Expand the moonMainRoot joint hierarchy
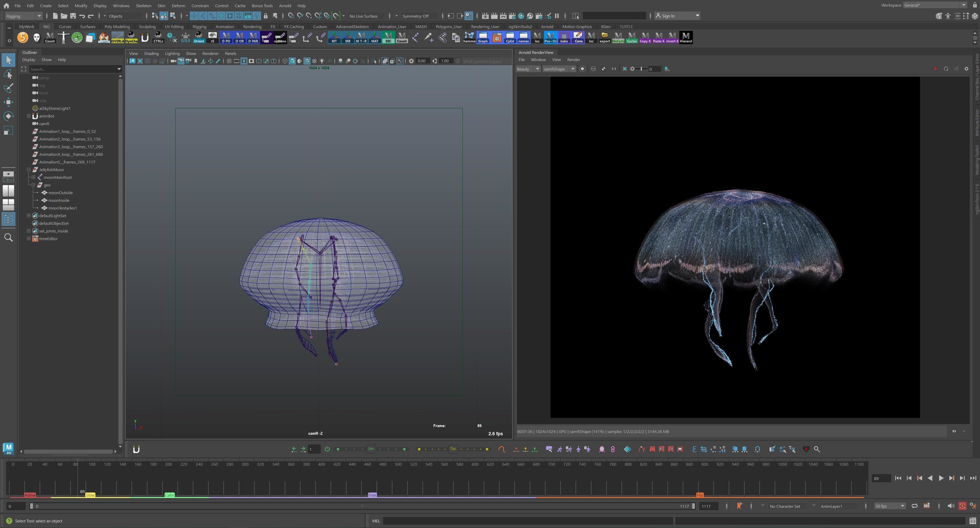This screenshot has width=980, height=528. click(x=33, y=177)
